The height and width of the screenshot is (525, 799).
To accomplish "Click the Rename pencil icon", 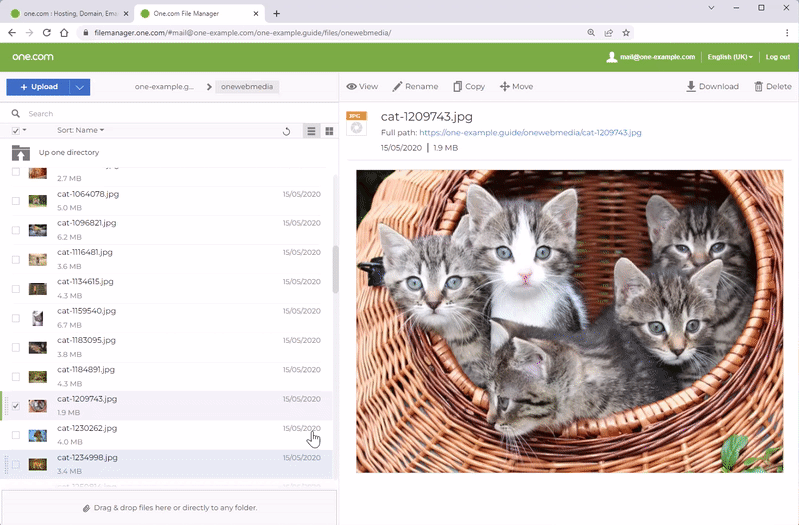I will point(398,87).
